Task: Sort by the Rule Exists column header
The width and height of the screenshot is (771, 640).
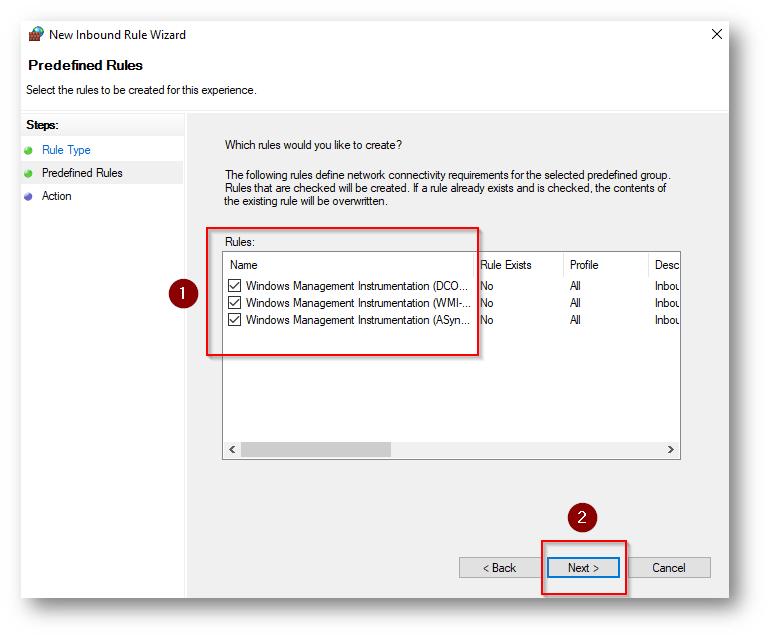Action: (x=520, y=265)
